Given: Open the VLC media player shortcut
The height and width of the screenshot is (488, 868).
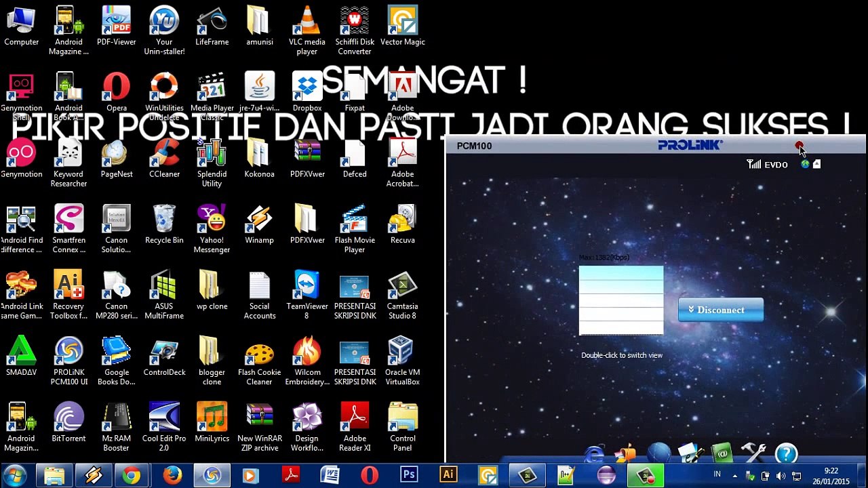Looking at the screenshot, I should (307, 31).
